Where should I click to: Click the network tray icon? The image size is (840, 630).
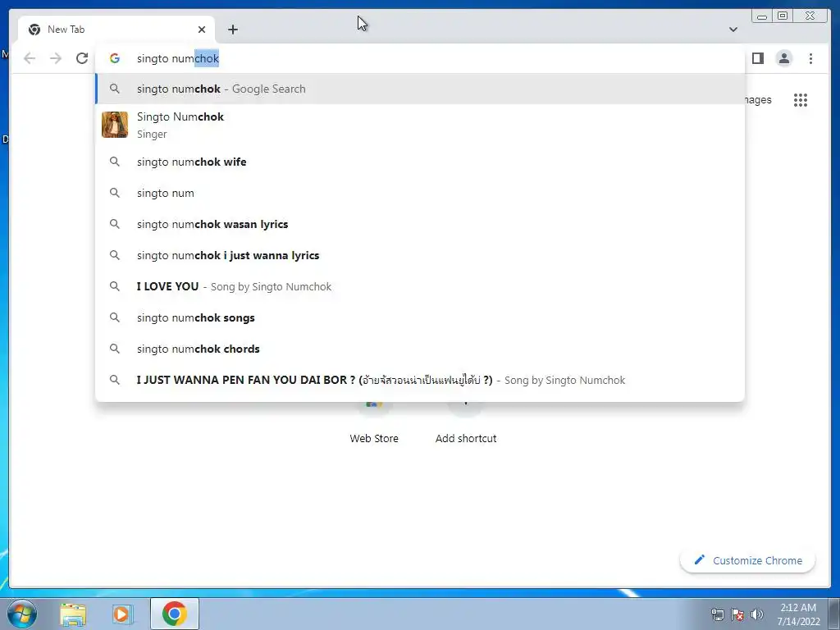click(x=717, y=614)
